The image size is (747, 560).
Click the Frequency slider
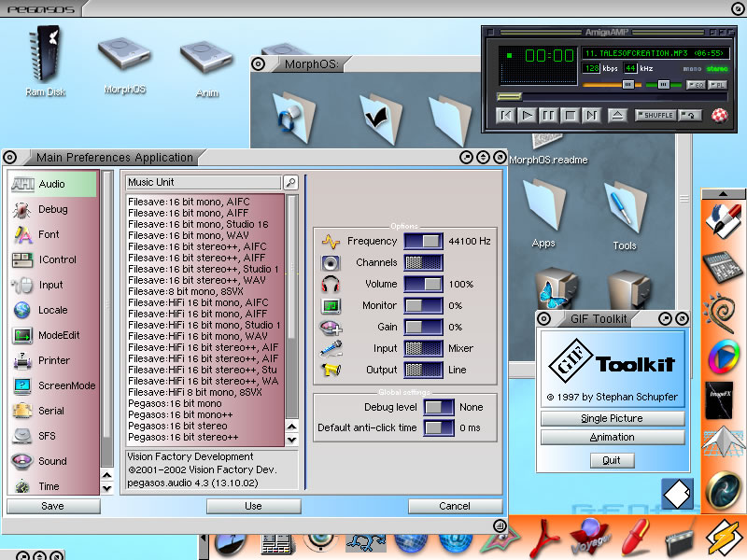(x=424, y=241)
